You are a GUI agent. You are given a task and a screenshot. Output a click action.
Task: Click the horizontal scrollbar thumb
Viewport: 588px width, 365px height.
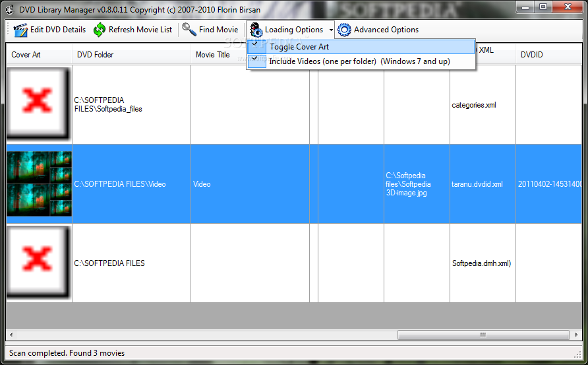pos(483,335)
